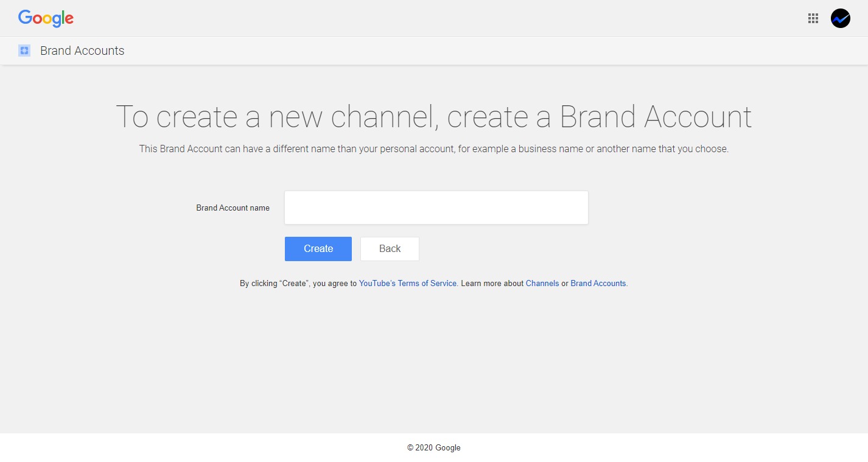Focus the Brand Account name input field
The width and height of the screenshot is (868, 462).
436,208
